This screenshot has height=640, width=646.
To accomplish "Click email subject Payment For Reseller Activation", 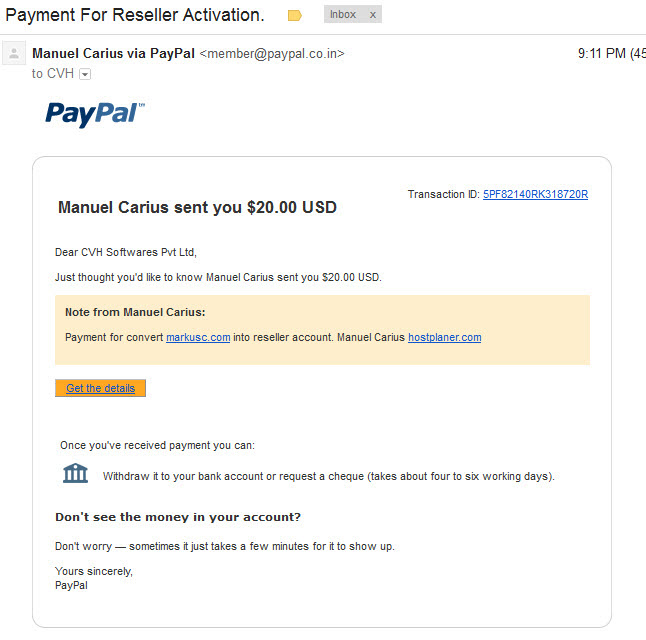I will point(135,15).
